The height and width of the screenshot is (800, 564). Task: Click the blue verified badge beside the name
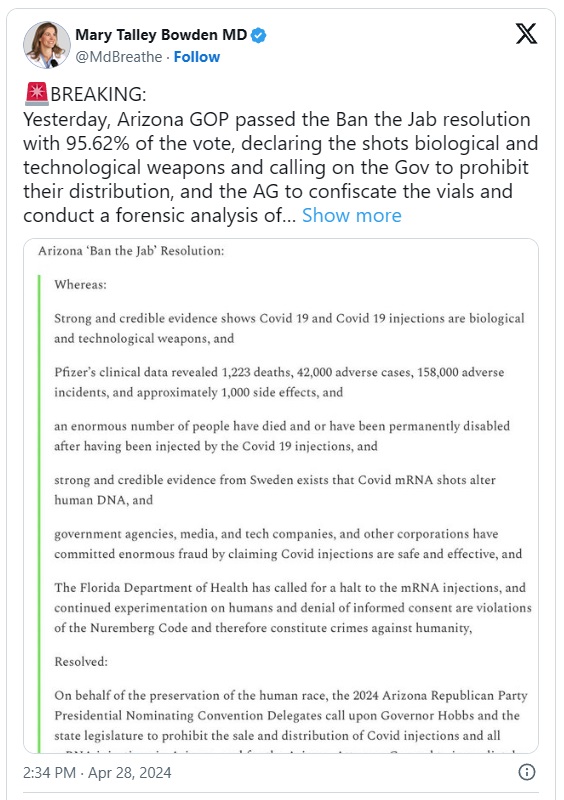[x=259, y=35]
